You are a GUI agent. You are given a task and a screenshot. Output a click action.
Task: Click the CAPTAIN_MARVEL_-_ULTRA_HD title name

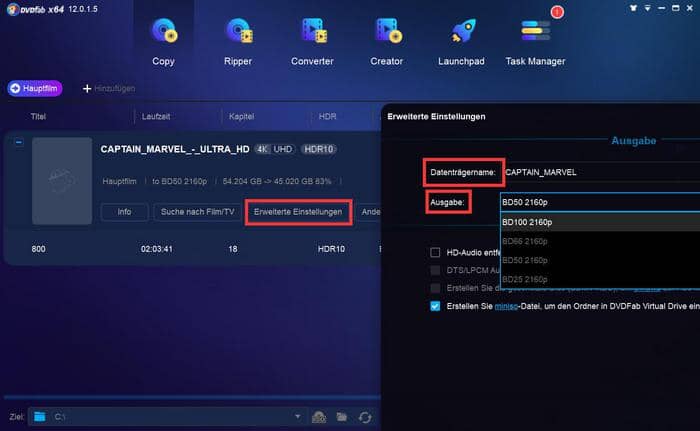point(175,149)
